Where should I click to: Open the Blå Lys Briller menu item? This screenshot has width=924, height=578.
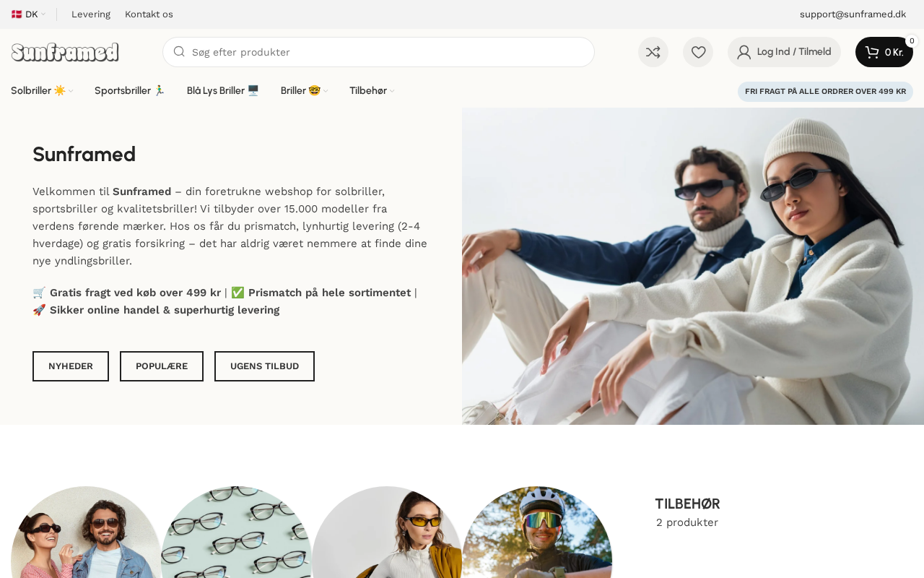tap(223, 90)
